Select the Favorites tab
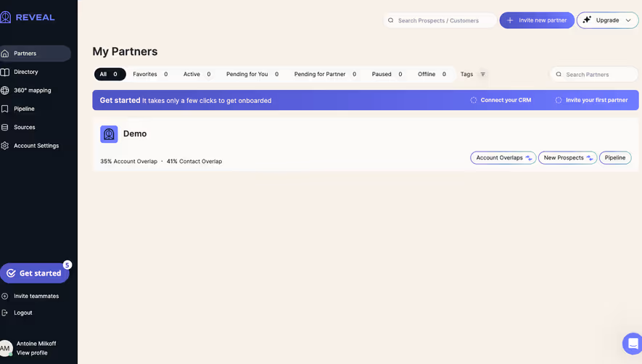 [150, 74]
